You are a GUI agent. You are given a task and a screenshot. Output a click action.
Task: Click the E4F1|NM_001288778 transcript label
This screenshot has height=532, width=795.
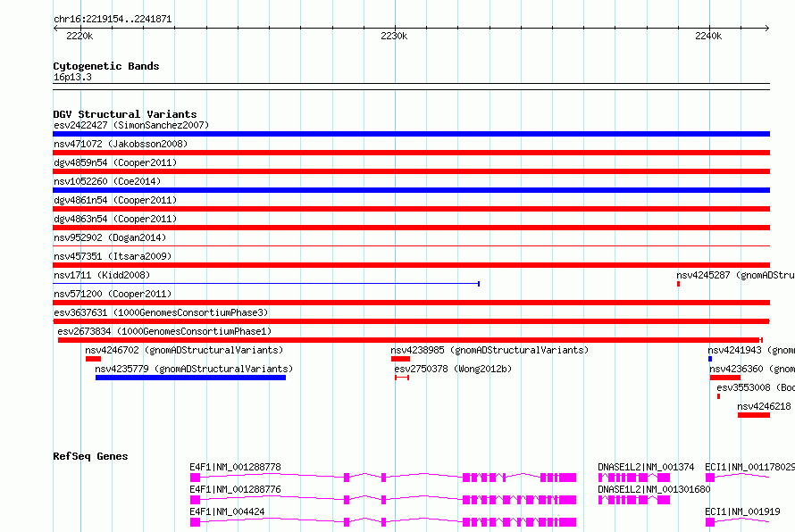click(x=235, y=467)
